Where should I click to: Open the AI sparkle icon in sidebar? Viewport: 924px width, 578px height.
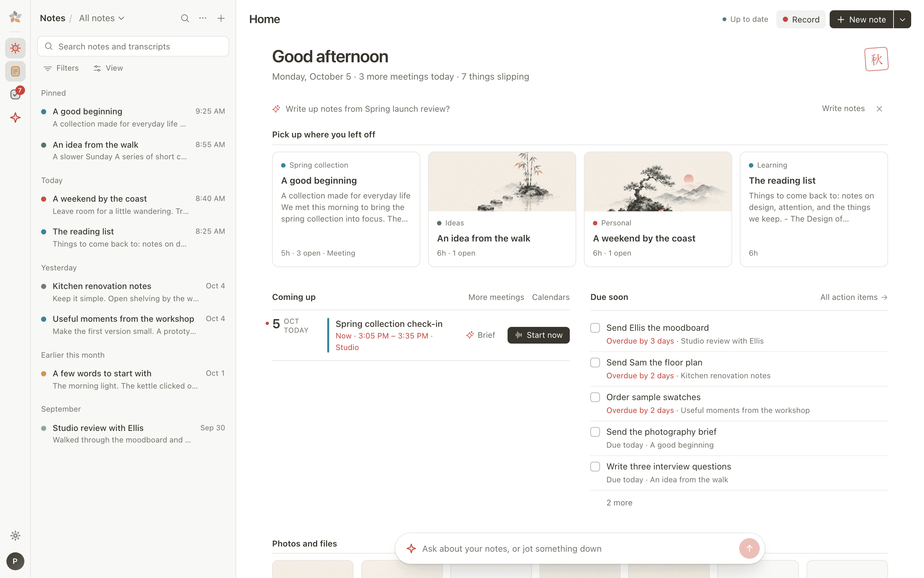[x=15, y=117]
